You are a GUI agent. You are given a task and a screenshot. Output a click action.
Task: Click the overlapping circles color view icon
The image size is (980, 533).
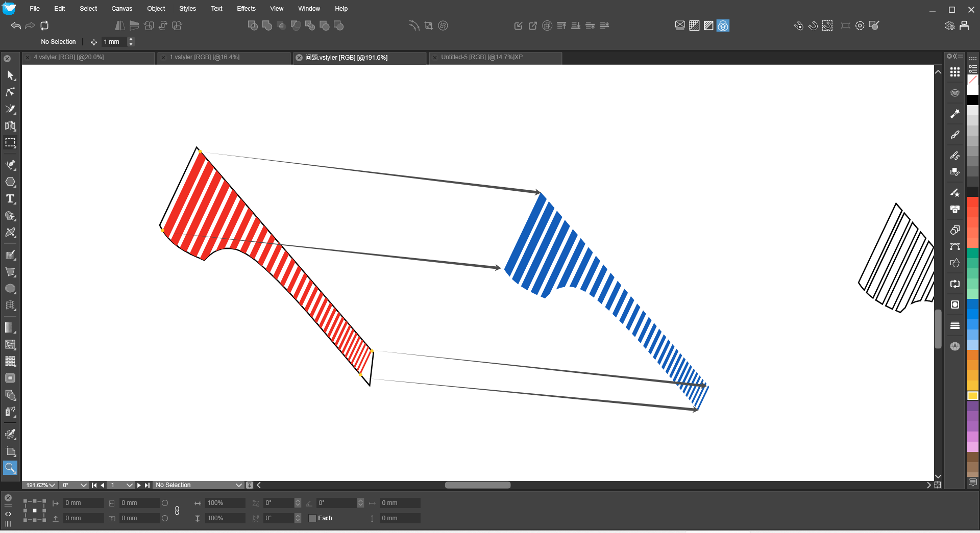point(723,26)
